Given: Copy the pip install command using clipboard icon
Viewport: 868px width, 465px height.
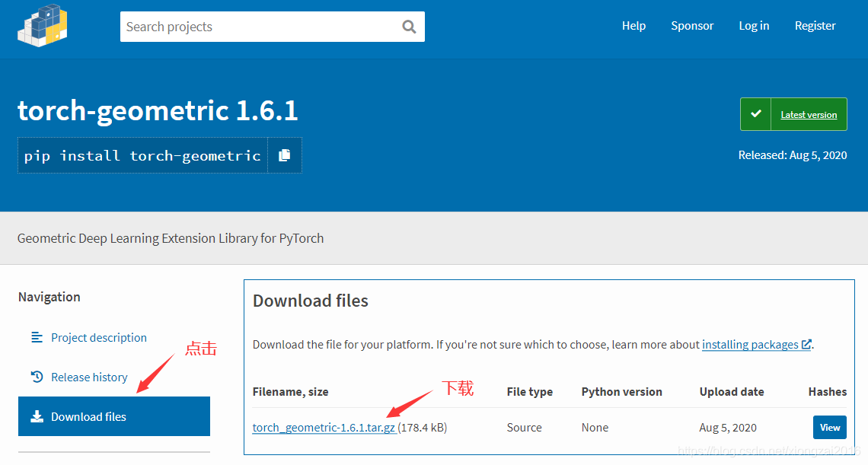Looking at the screenshot, I should click(x=285, y=154).
